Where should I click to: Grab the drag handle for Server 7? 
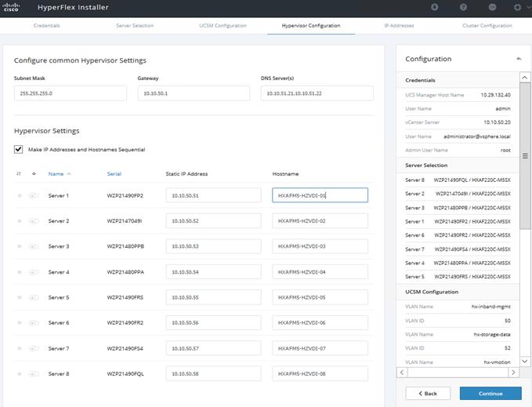pos(20,348)
